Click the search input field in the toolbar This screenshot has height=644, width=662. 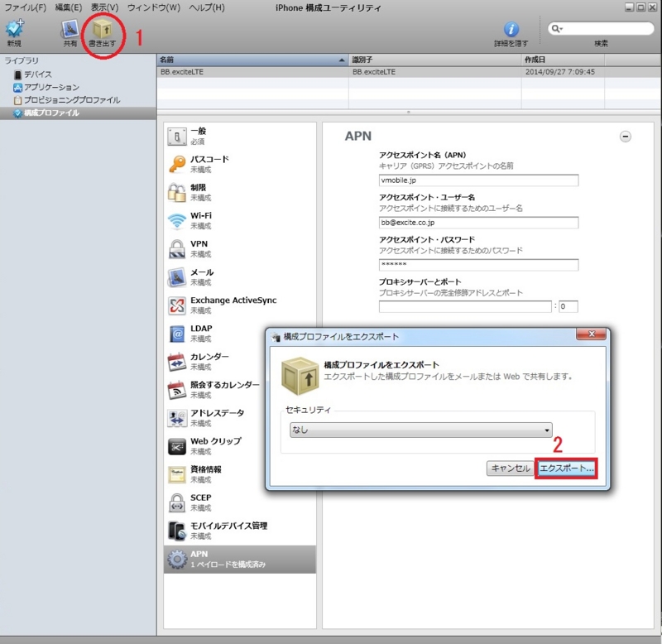[x=601, y=28]
